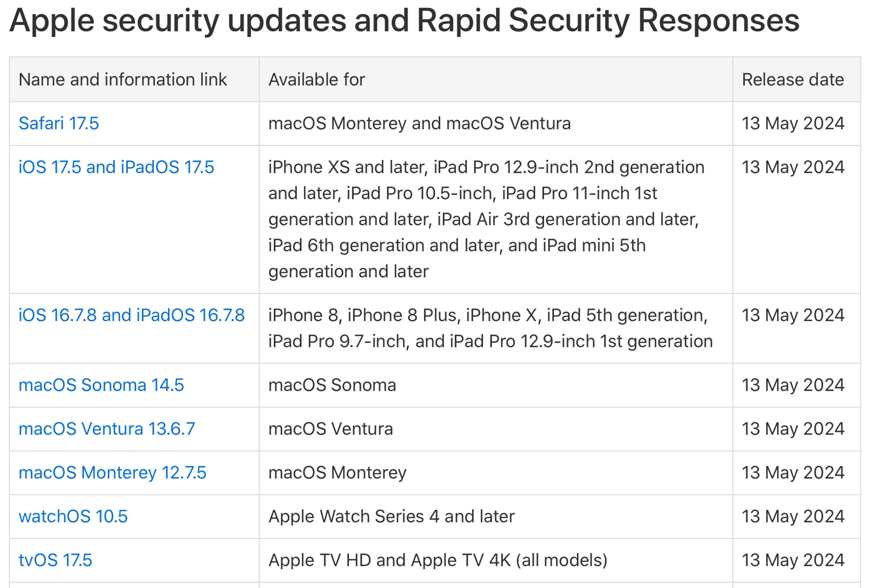The height and width of the screenshot is (588, 870).
Task: Open the macOS Monterey 12.7.5 link
Action: pyautogui.click(x=113, y=472)
